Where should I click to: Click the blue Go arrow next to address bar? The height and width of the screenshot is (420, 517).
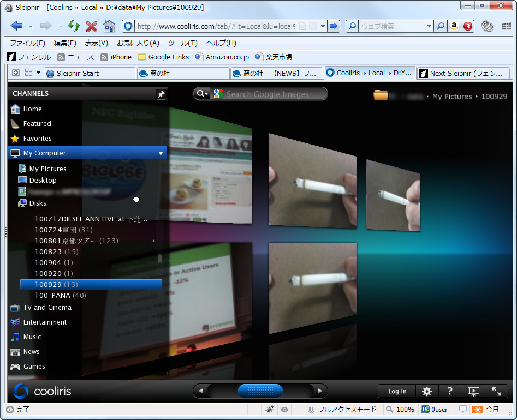[x=334, y=26]
